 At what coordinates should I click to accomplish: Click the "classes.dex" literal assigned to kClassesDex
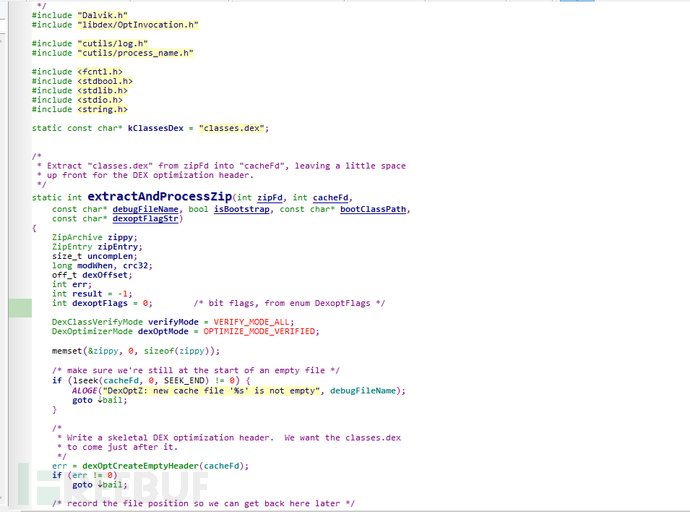pos(231,128)
